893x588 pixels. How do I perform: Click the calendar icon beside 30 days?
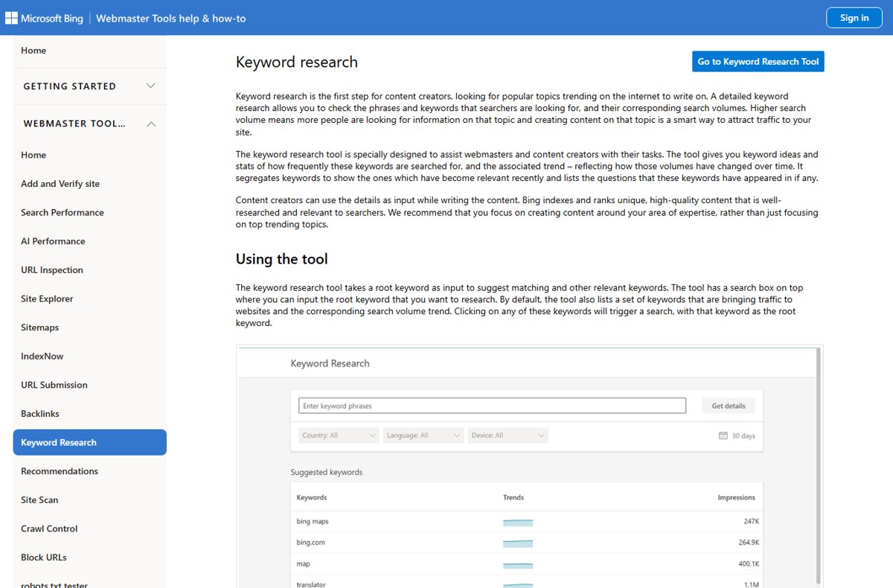coord(723,435)
